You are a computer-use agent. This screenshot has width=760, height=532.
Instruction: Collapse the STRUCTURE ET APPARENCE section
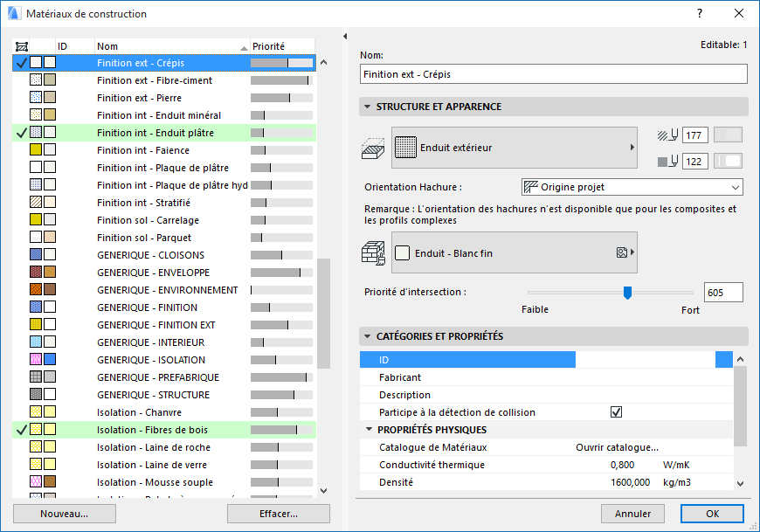click(x=367, y=107)
